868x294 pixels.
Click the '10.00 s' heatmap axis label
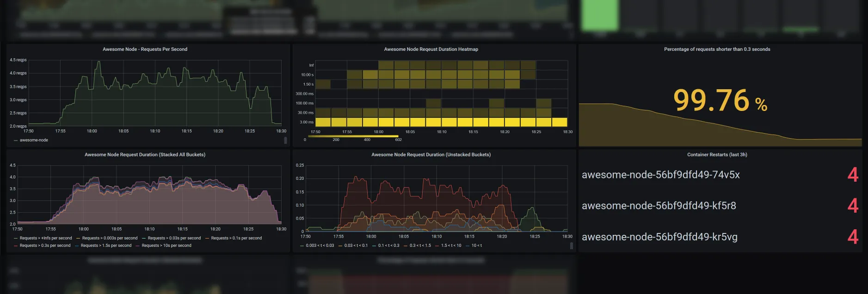click(x=307, y=74)
